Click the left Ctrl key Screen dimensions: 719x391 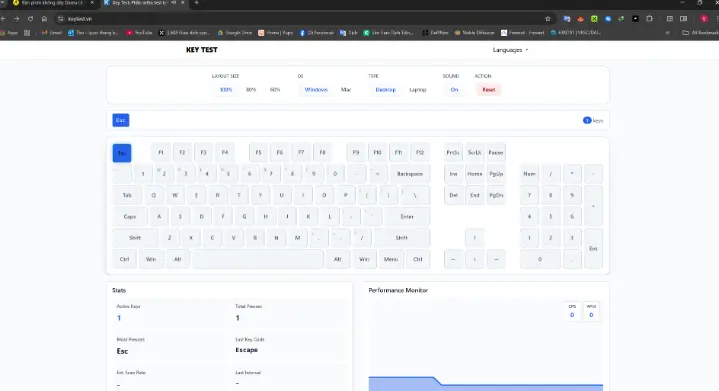tap(124, 259)
